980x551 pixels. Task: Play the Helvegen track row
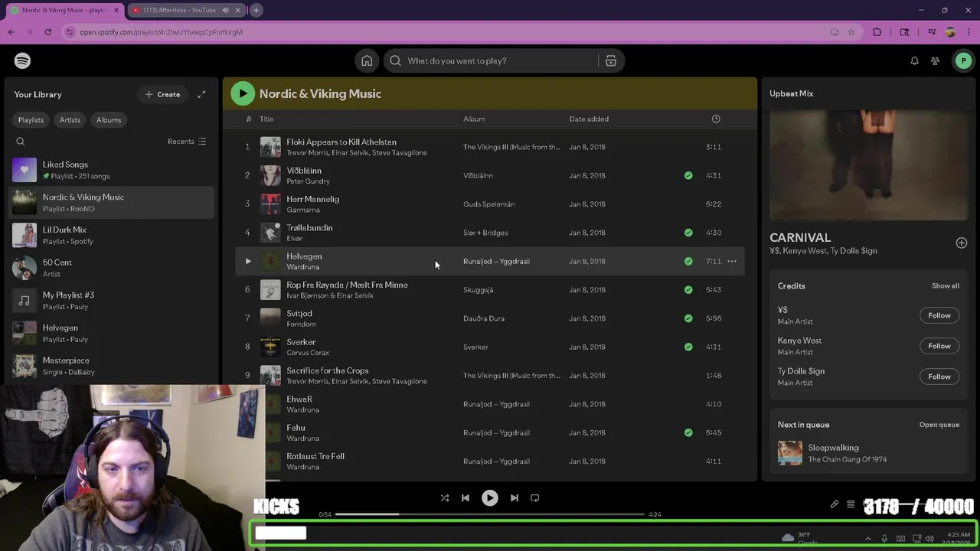[248, 261]
